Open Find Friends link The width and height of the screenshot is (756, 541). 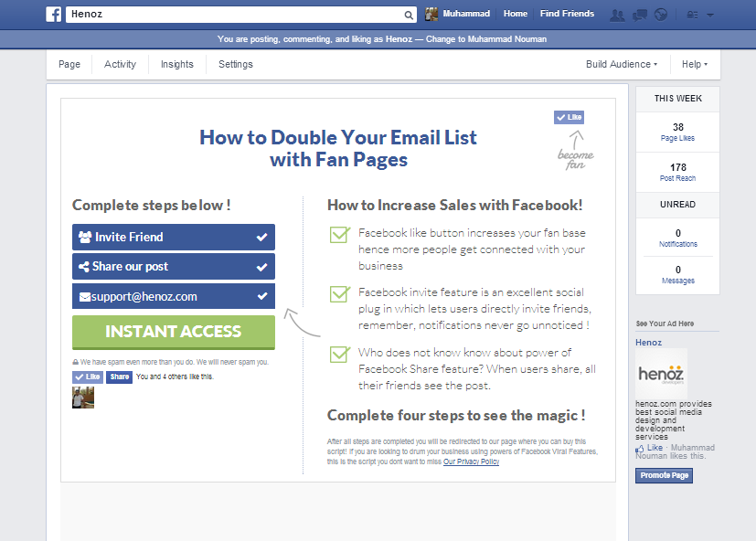tap(567, 14)
